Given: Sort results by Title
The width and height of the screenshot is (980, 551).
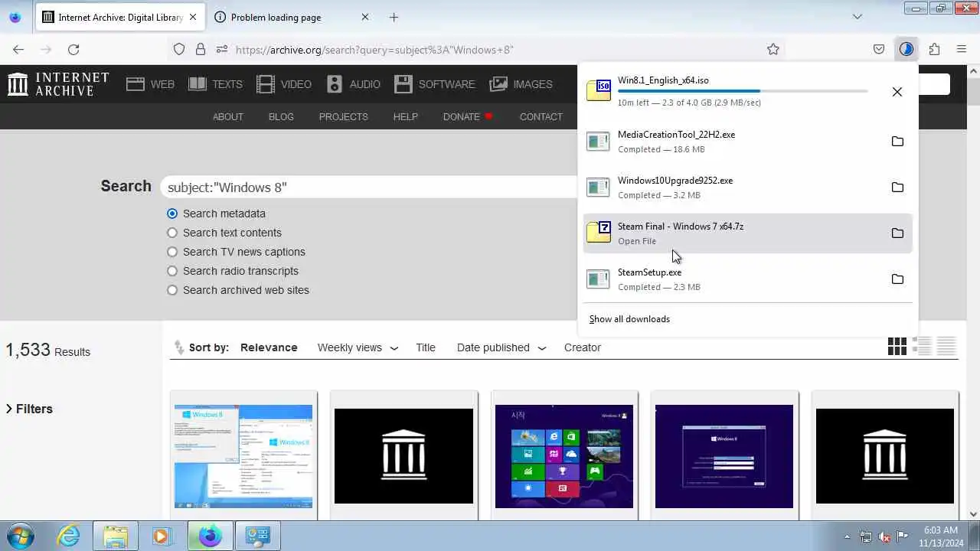Looking at the screenshot, I should click(x=426, y=347).
